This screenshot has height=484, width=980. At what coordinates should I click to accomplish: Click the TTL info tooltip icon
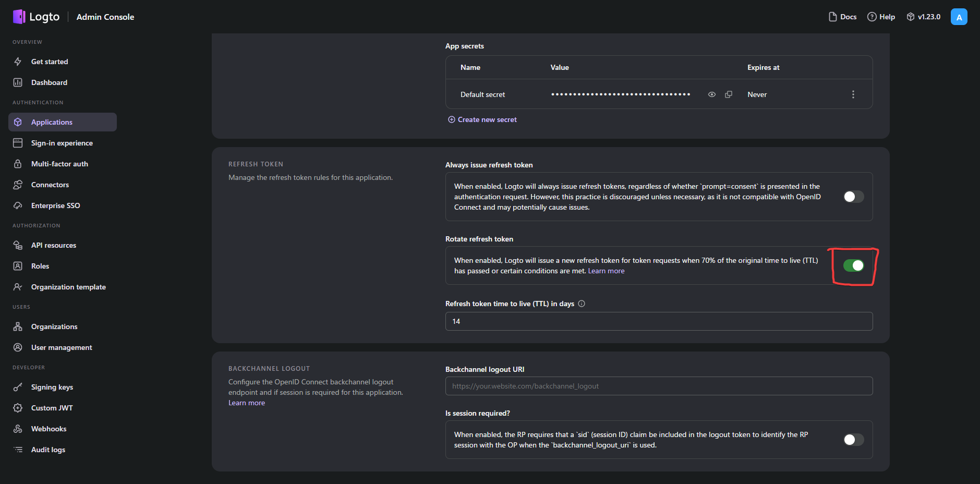coord(582,304)
